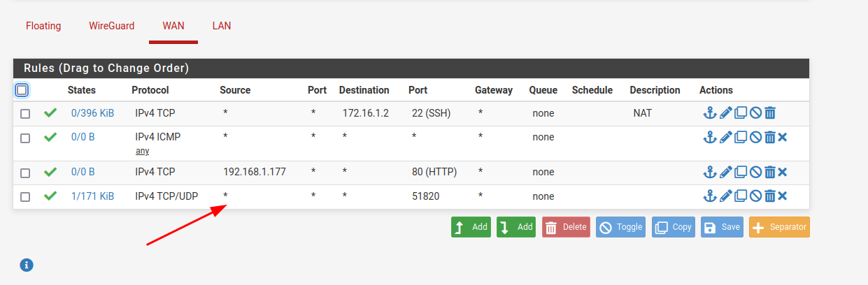Click the Save button

(x=723, y=227)
